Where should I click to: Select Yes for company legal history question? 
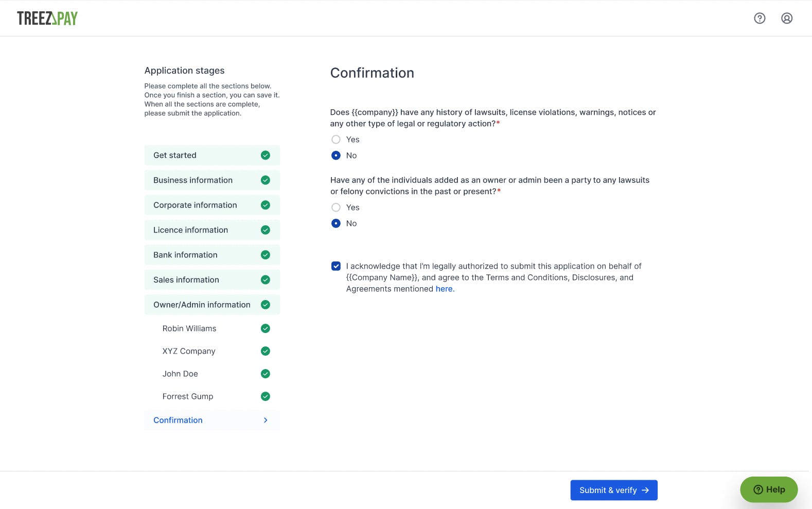pos(336,139)
